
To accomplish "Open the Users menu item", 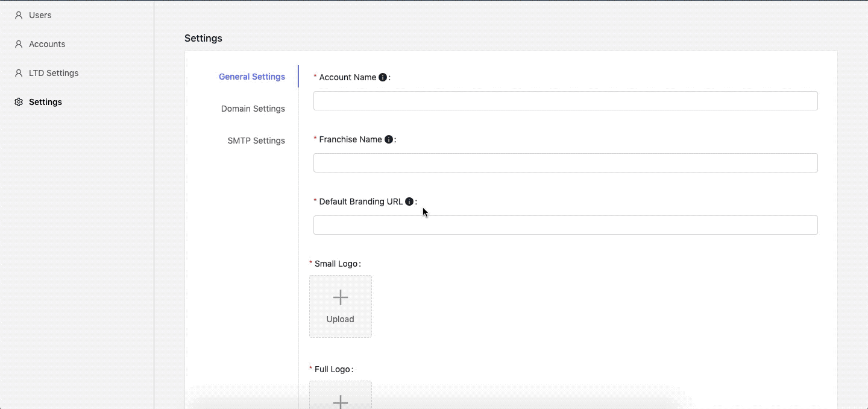I will coord(40,15).
